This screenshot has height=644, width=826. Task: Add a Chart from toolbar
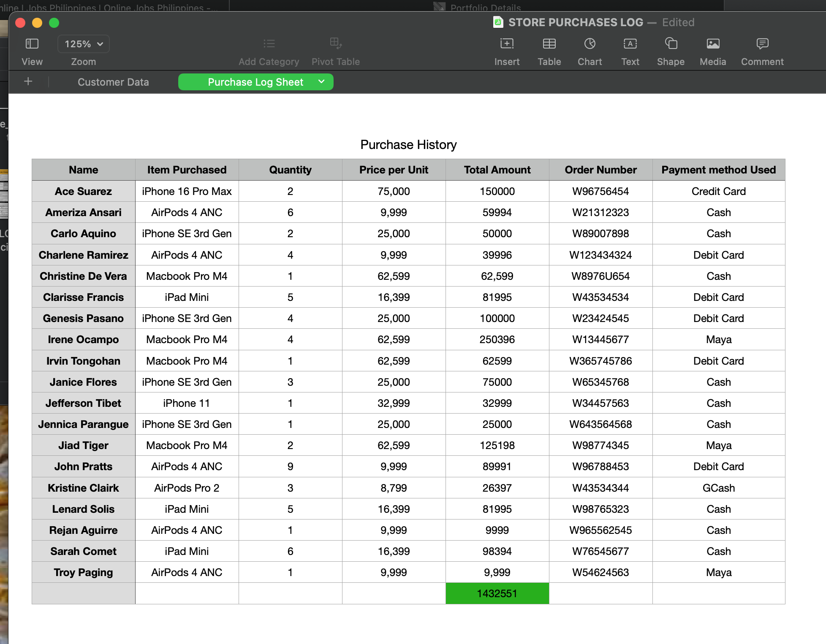[x=590, y=43]
